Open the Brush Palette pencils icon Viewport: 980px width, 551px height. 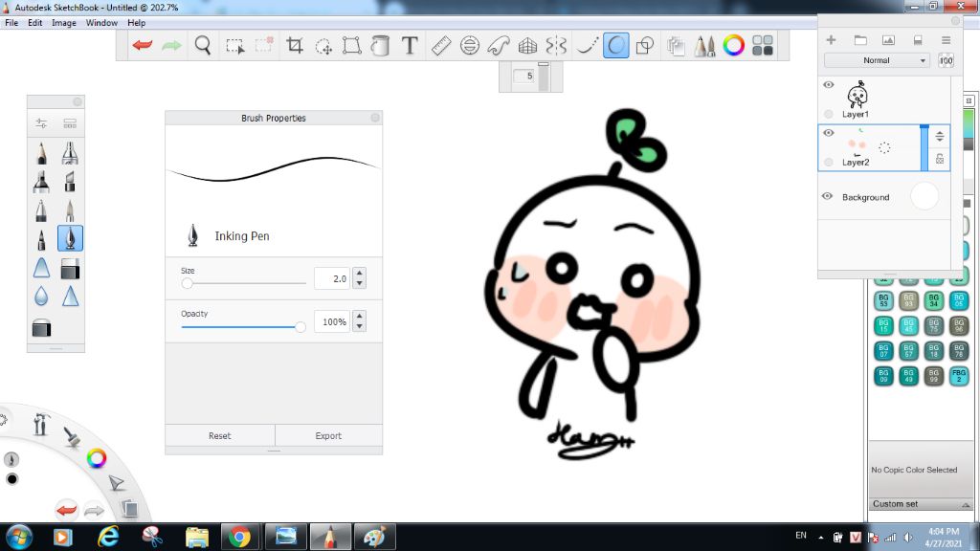[x=704, y=46]
